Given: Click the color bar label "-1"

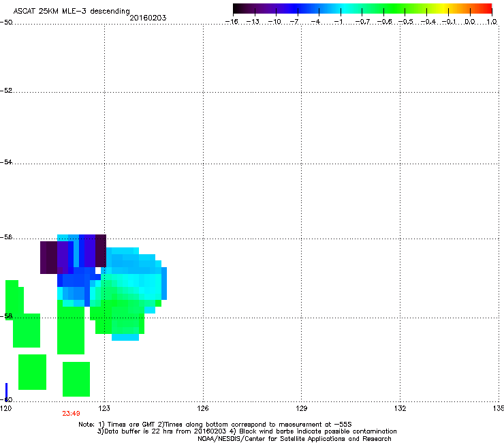Looking at the screenshot, I should click(338, 22).
